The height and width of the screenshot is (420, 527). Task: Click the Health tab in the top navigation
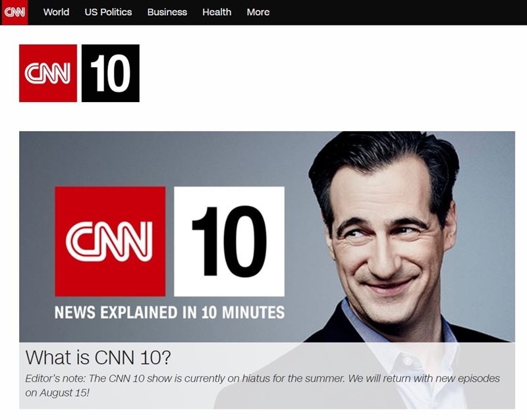click(217, 12)
